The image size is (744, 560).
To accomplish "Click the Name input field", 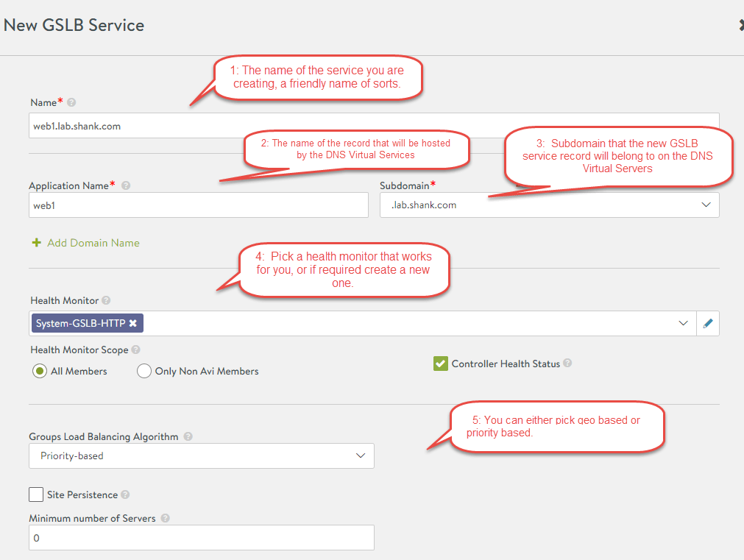I will pos(374,126).
